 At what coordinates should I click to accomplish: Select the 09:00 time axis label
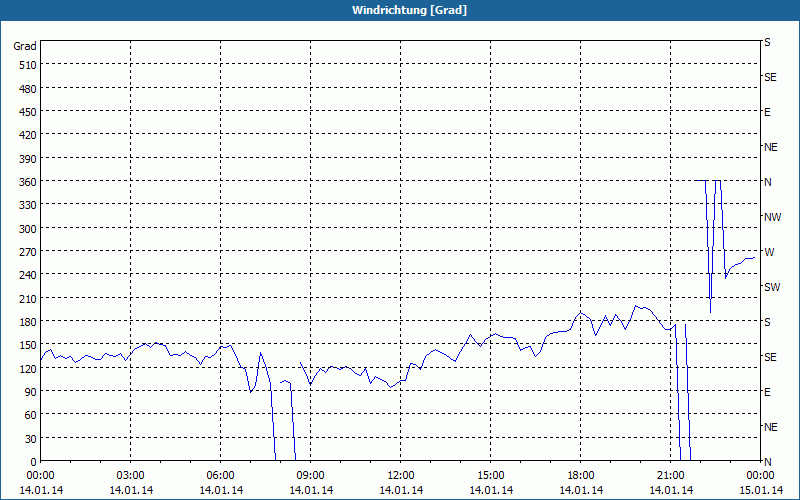tap(310, 475)
